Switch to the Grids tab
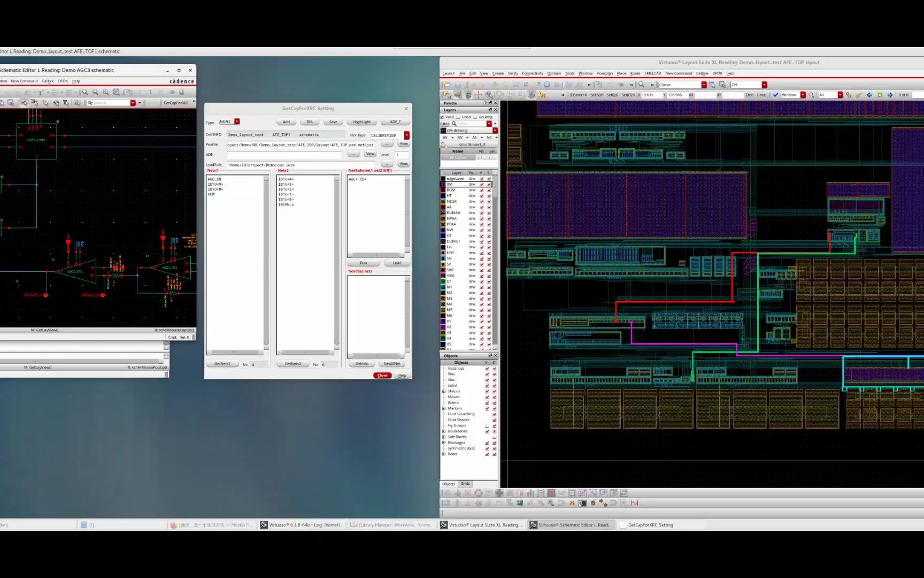Screen dimensions: 924x578 tap(465, 484)
